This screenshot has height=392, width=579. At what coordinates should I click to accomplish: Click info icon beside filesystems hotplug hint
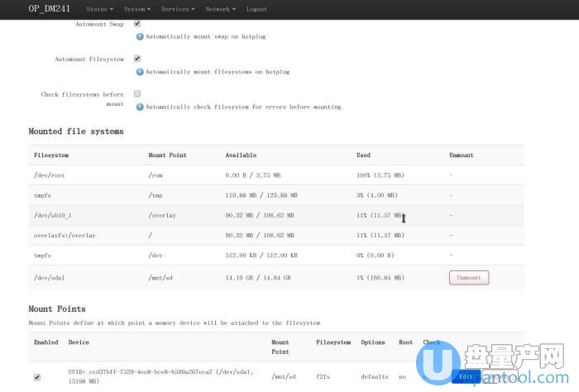(140, 72)
